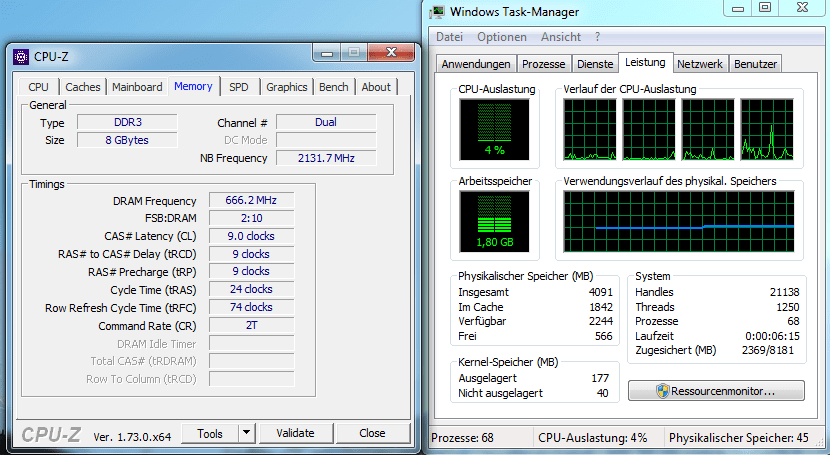This screenshot has width=830, height=455.
Task: Click the Task-Manager title bar icon
Action: (437, 12)
